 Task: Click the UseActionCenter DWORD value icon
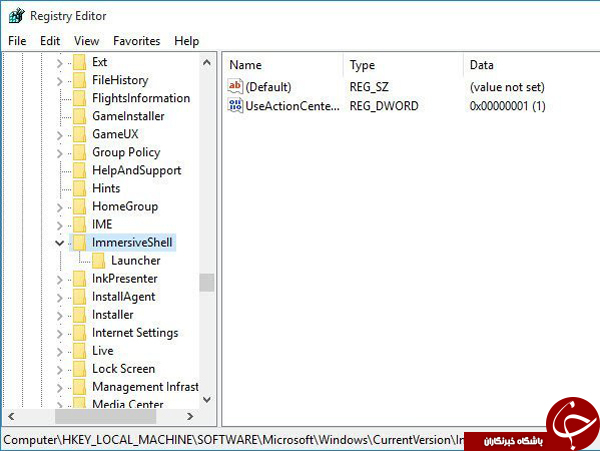(x=235, y=105)
